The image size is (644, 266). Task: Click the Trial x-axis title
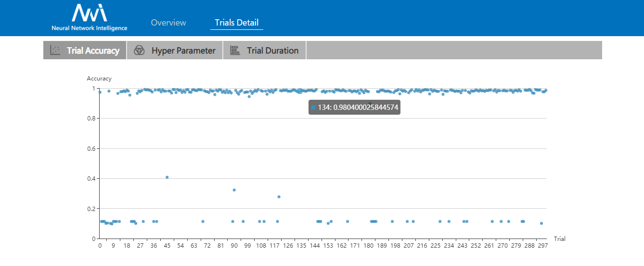(559, 239)
